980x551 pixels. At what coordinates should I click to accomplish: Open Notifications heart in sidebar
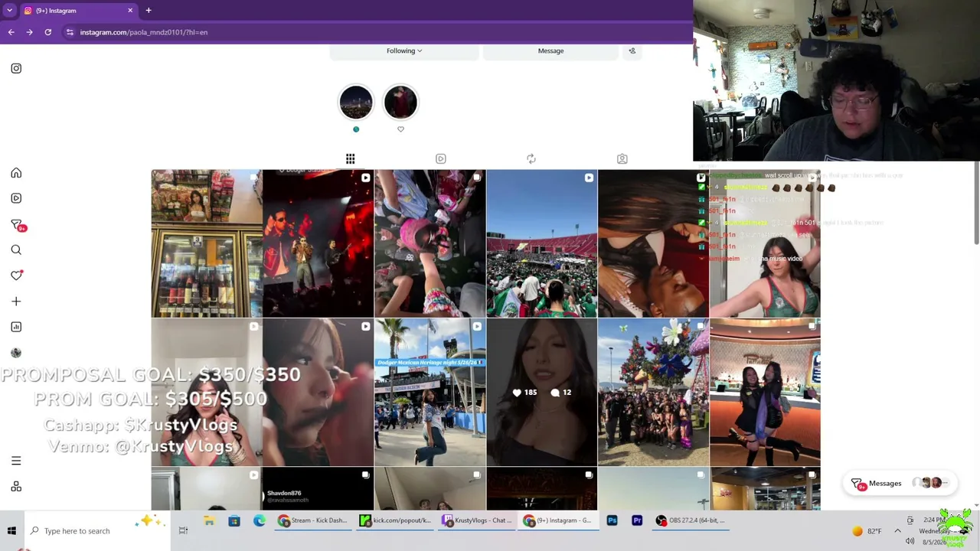(x=16, y=275)
